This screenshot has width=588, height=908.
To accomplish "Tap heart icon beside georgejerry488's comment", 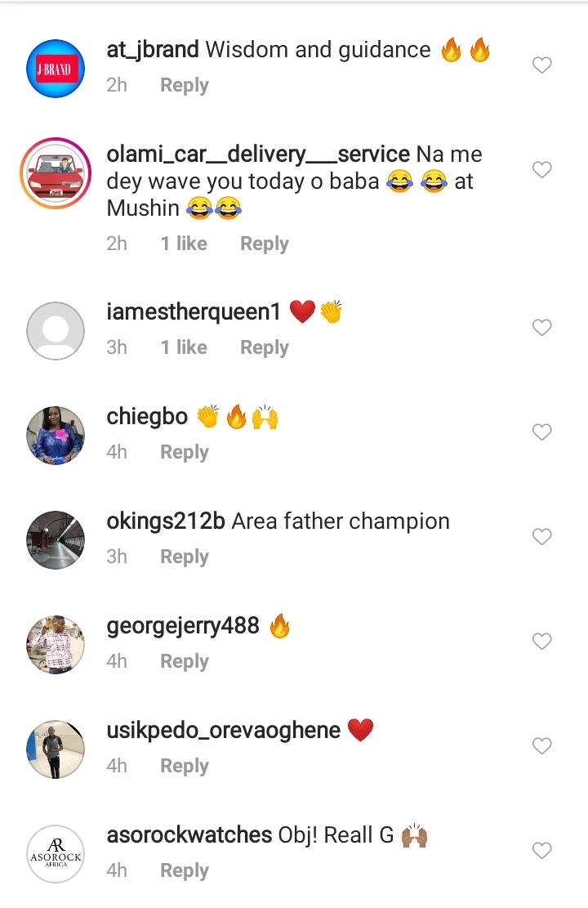I will [x=542, y=642].
